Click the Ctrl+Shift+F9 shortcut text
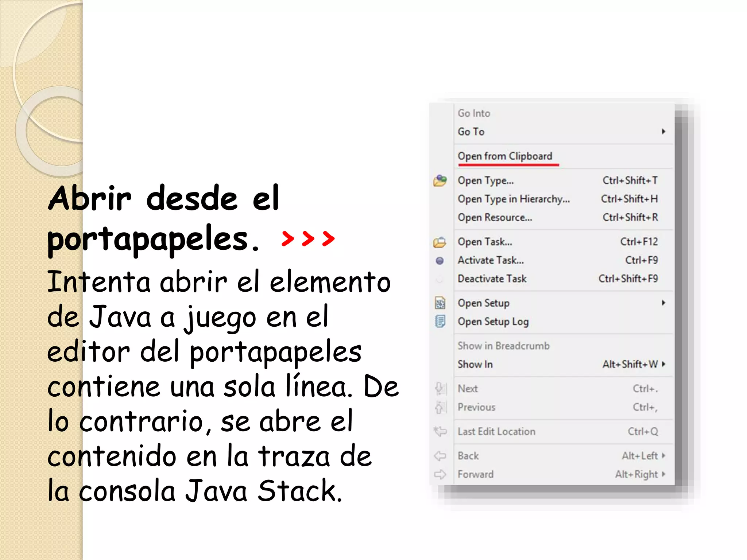 point(628,279)
